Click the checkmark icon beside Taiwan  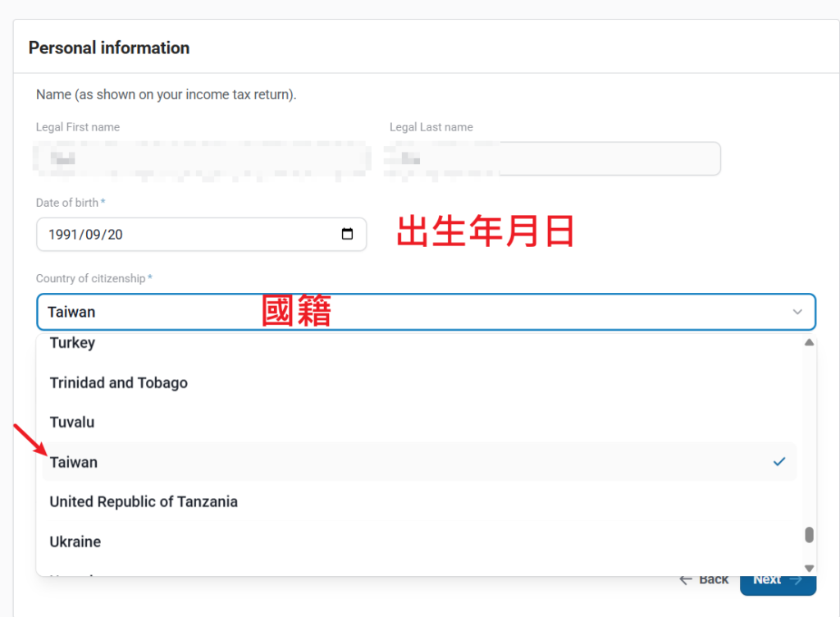(x=778, y=462)
